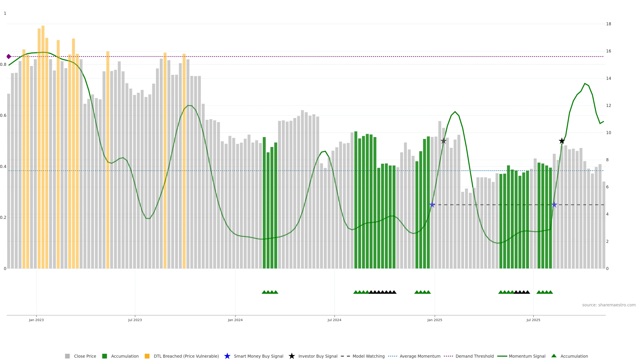Click the purple diamond on the Demand Threshold line
644x362 pixels.
[x=9, y=56]
